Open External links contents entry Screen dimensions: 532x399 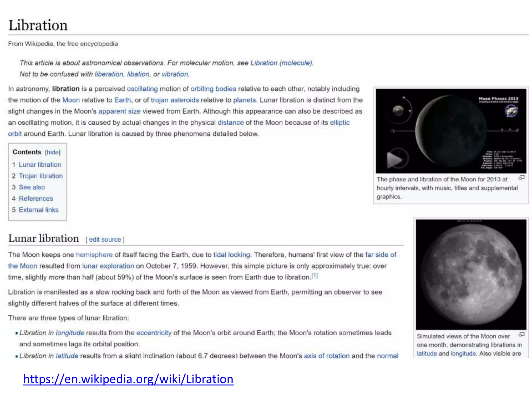pyautogui.click(x=38, y=210)
